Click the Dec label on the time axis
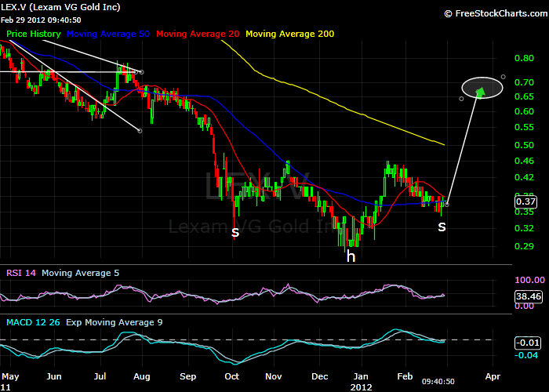The image size is (549, 392). click(320, 376)
